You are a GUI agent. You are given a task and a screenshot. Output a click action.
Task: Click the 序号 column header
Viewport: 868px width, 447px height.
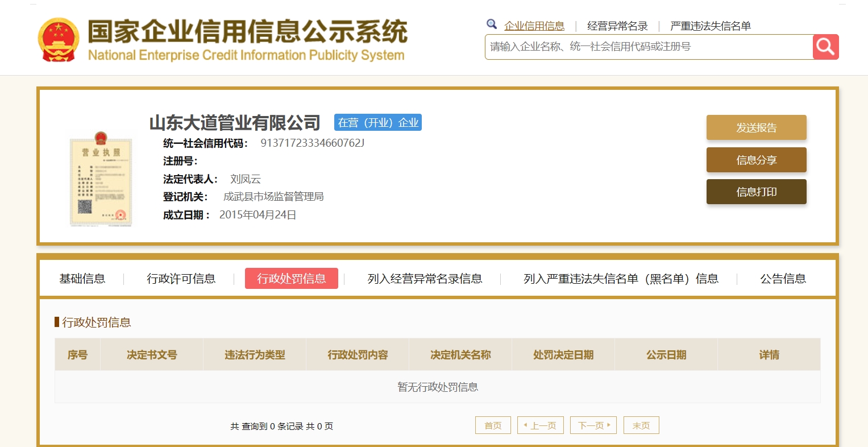pos(78,355)
